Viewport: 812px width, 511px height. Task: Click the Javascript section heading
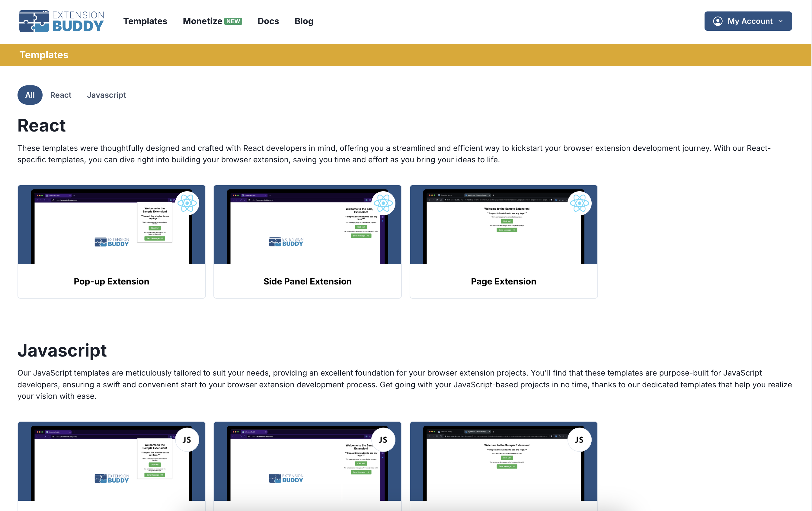pos(62,351)
